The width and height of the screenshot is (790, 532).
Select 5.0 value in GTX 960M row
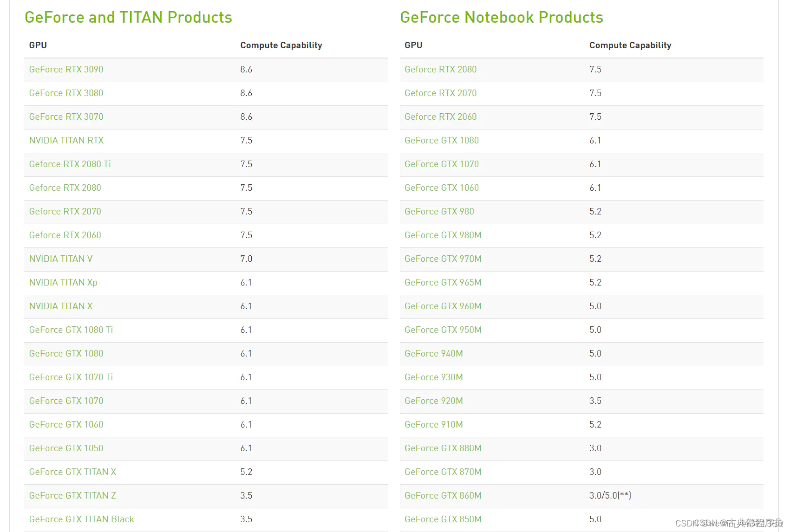[x=595, y=306]
